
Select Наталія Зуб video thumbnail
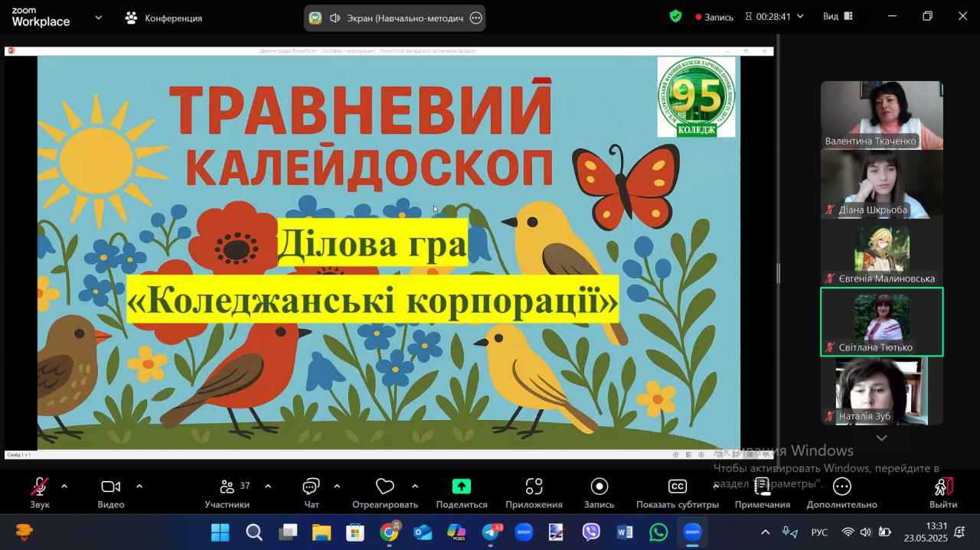click(x=882, y=390)
